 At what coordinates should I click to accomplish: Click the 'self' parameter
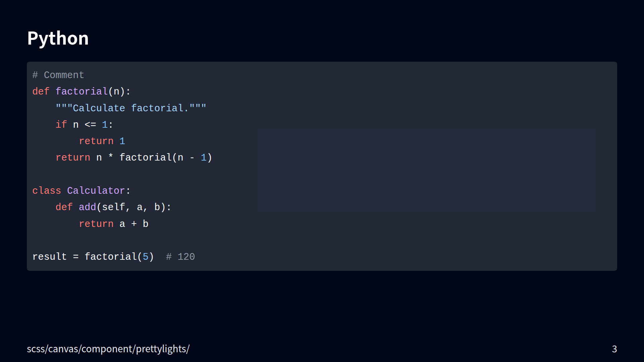(x=113, y=207)
